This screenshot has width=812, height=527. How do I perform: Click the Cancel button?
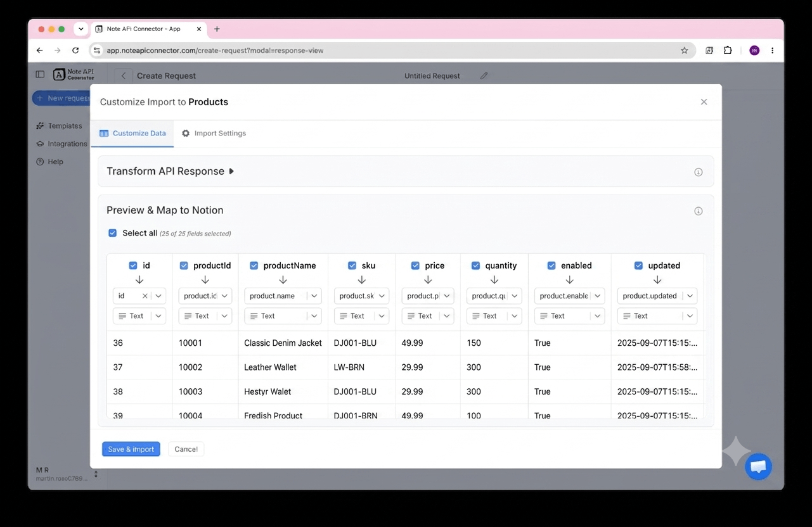point(186,449)
